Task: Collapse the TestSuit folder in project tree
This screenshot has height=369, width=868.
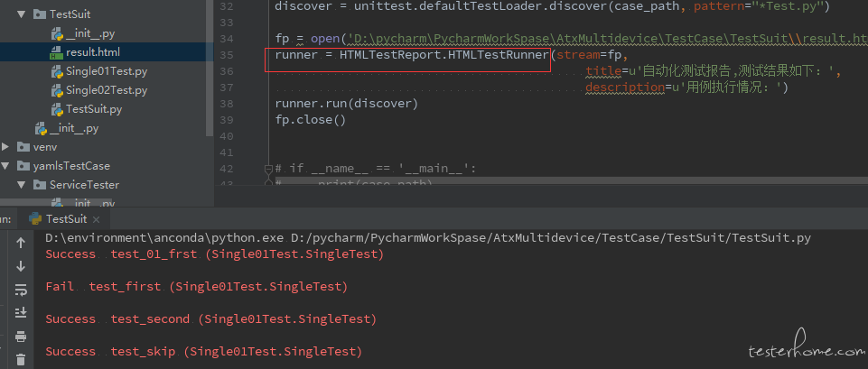Action: pos(22,14)
